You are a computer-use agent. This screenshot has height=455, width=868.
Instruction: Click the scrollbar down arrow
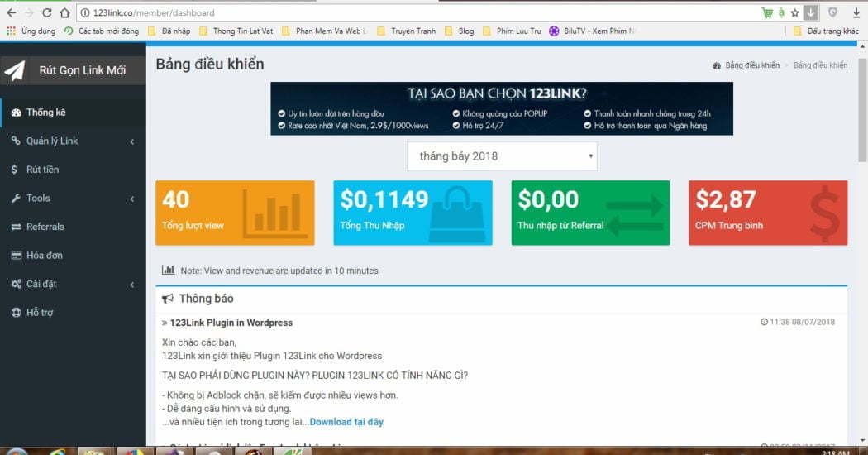tap(862, 441)
